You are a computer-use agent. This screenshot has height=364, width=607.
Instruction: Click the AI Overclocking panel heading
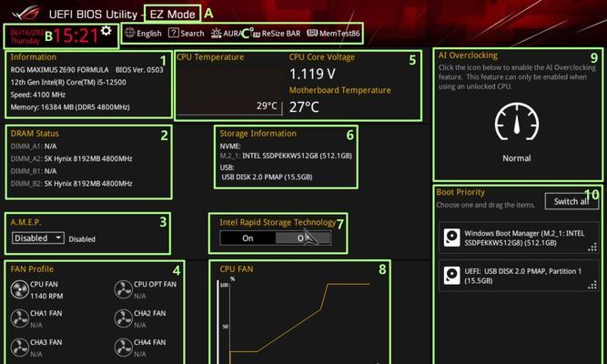coord(468,55)
